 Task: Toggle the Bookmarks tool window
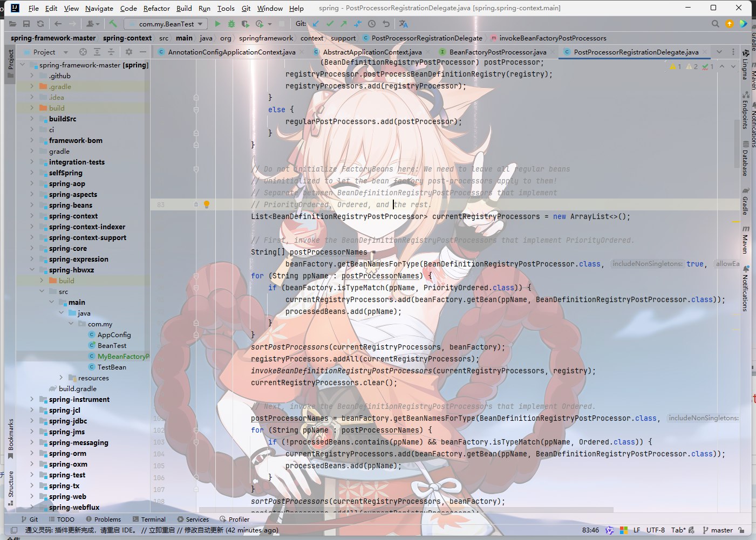point(10,439)
